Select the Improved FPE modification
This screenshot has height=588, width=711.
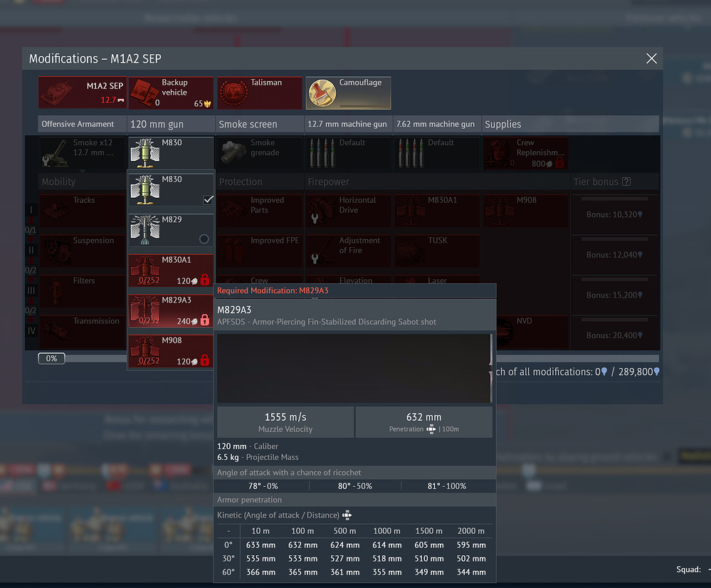click(260, 251)
